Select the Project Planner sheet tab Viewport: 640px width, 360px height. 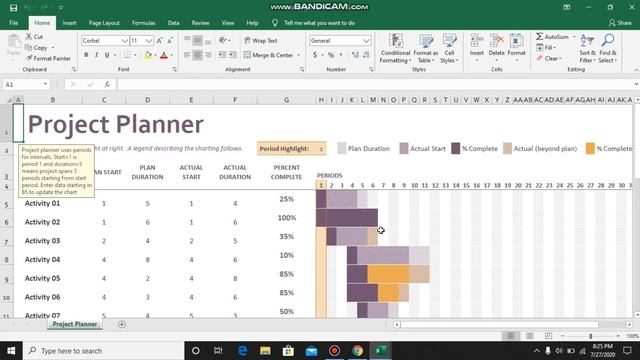click(75, 324)
